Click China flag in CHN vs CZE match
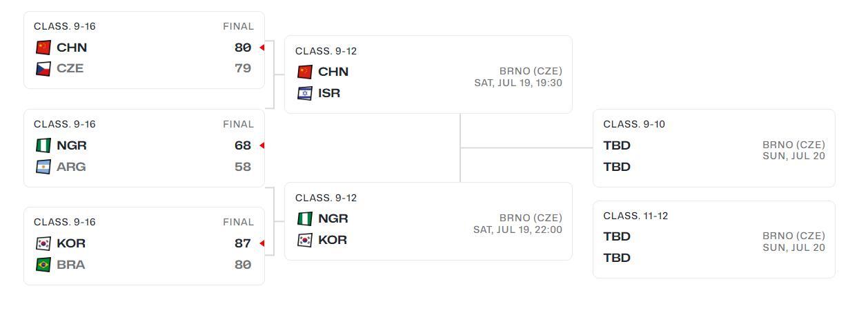Image resolution: width=868 pixels, height=315 pixels. pos(43,48)
